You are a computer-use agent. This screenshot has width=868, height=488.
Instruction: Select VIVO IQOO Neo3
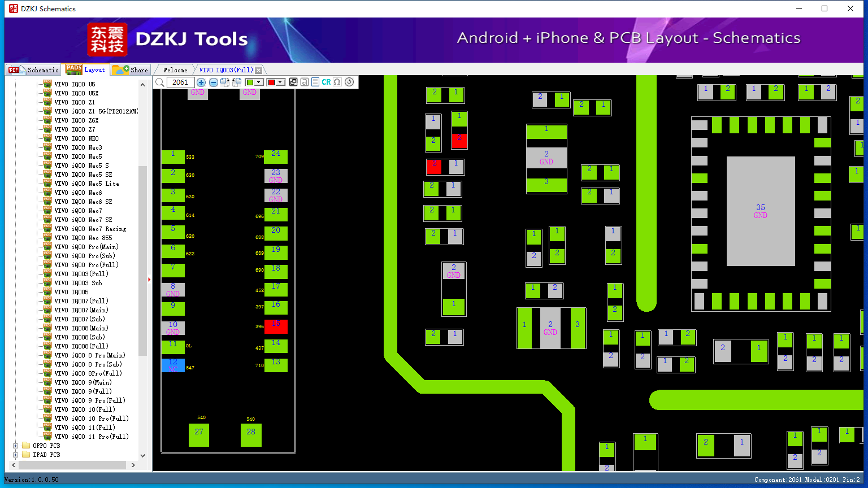78,147
